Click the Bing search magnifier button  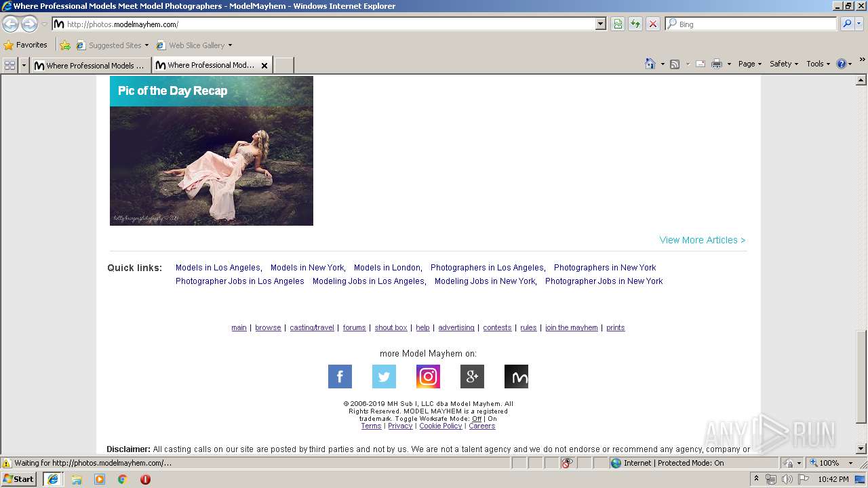click(847, 24)
